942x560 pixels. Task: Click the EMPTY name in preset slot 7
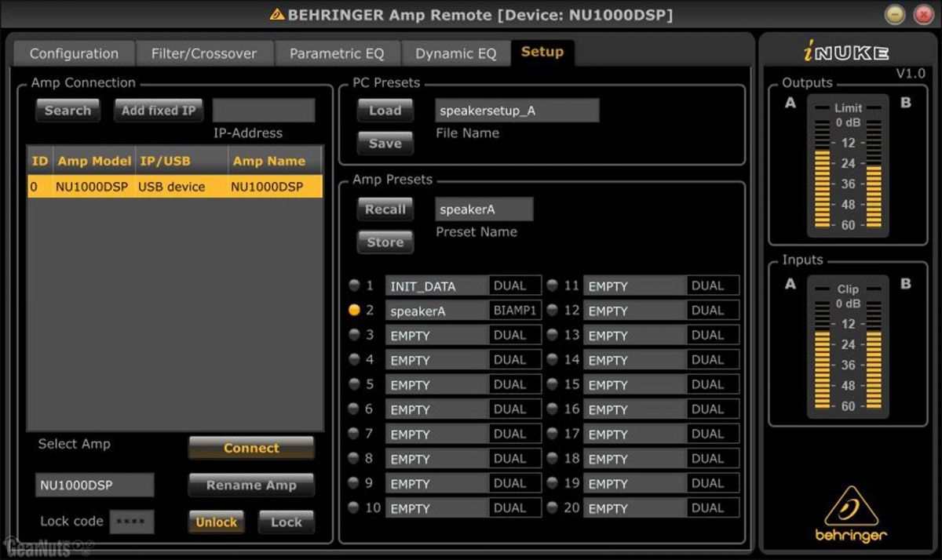tap(436, 434)
